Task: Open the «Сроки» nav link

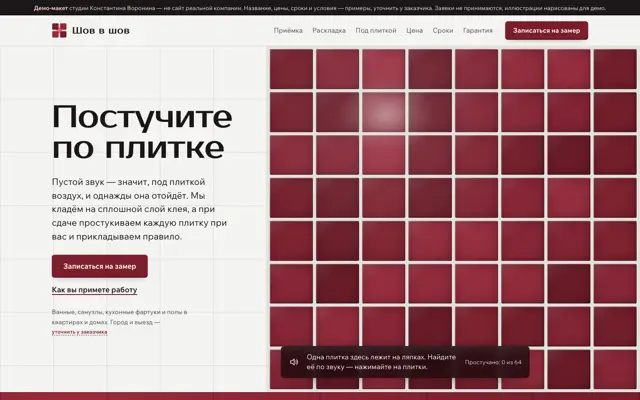Action: coord(443,31)
